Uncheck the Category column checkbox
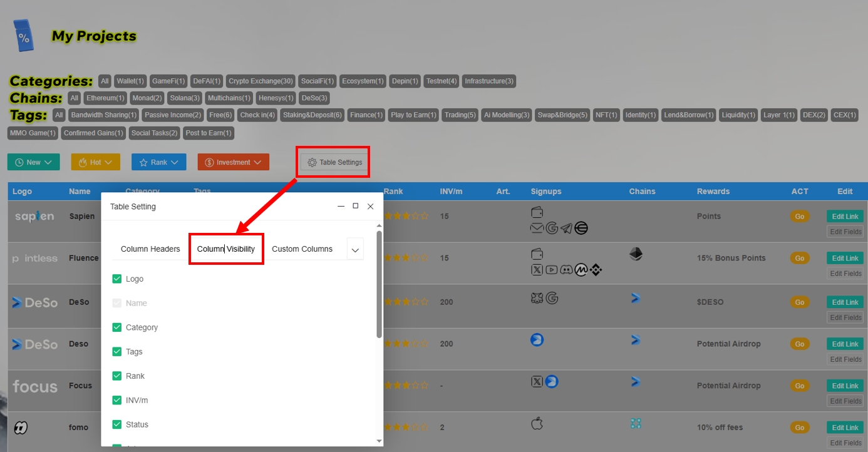868x452 pixels. pos(116,327)
